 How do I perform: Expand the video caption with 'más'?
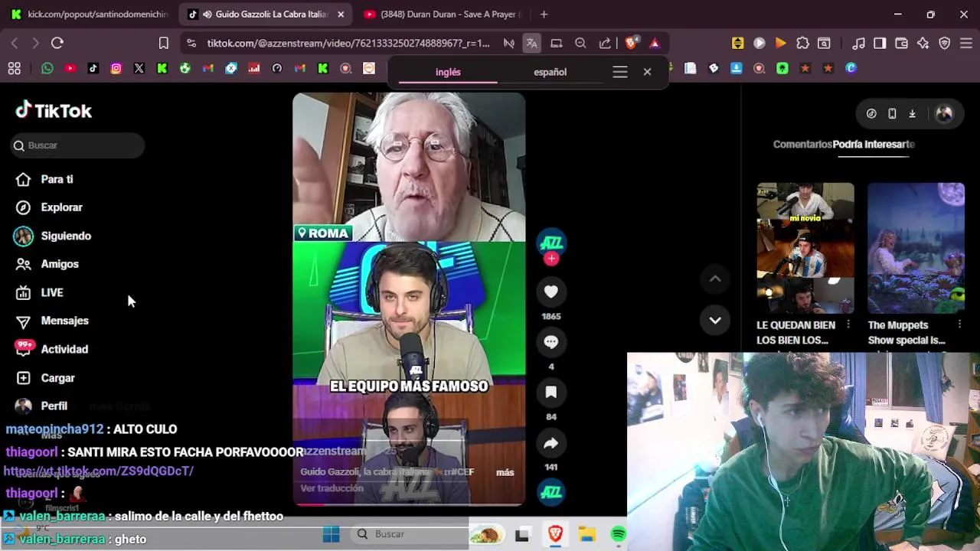pyautogui.click(x=505, y=472)
